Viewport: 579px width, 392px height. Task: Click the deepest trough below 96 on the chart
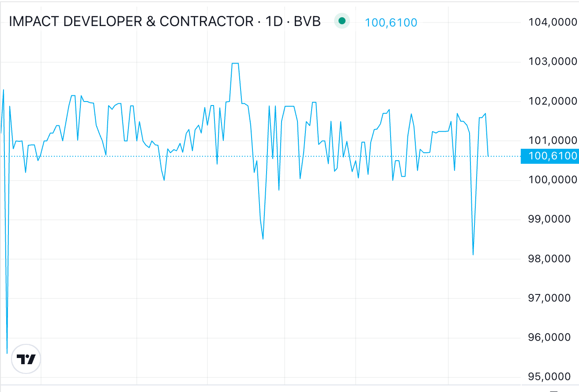tap(7, 353)
